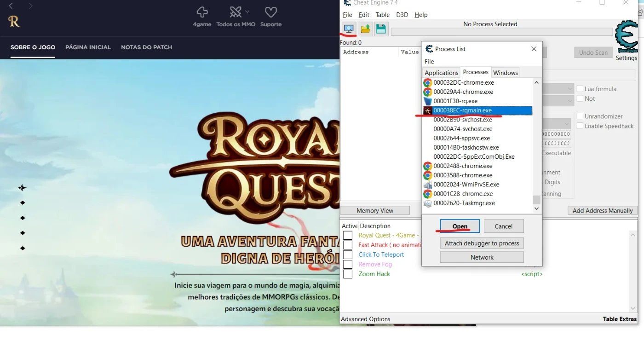Enable the Unrandomizer checkbox

point(580,116)
